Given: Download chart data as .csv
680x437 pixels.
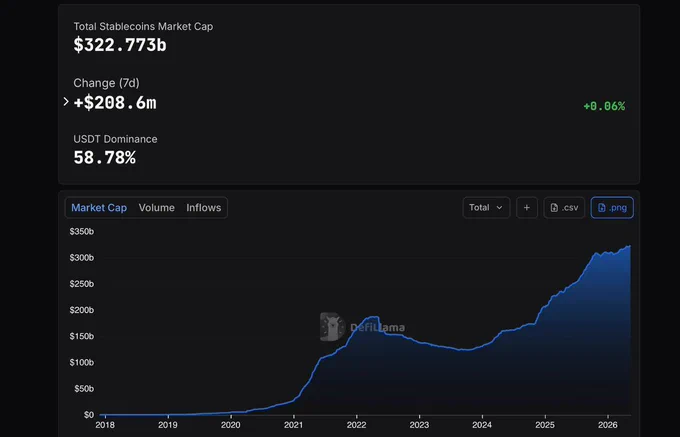Looking at the screenshot, I should click(564, 208).
